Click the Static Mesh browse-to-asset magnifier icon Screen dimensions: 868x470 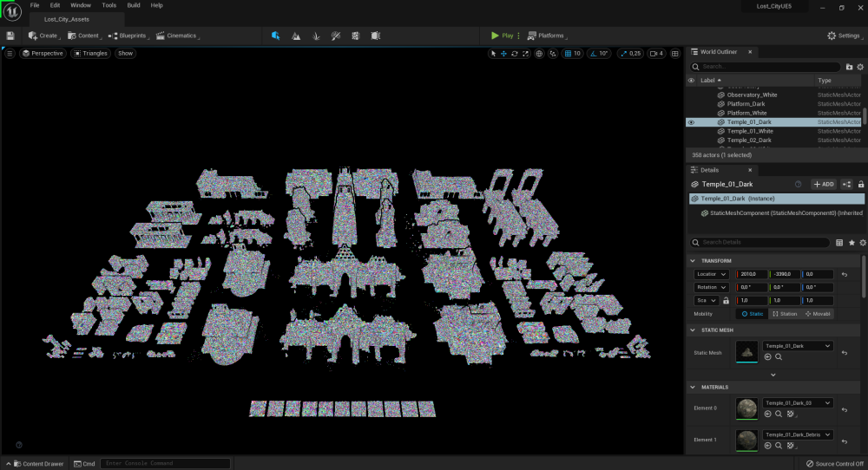(x=779, y=356)
